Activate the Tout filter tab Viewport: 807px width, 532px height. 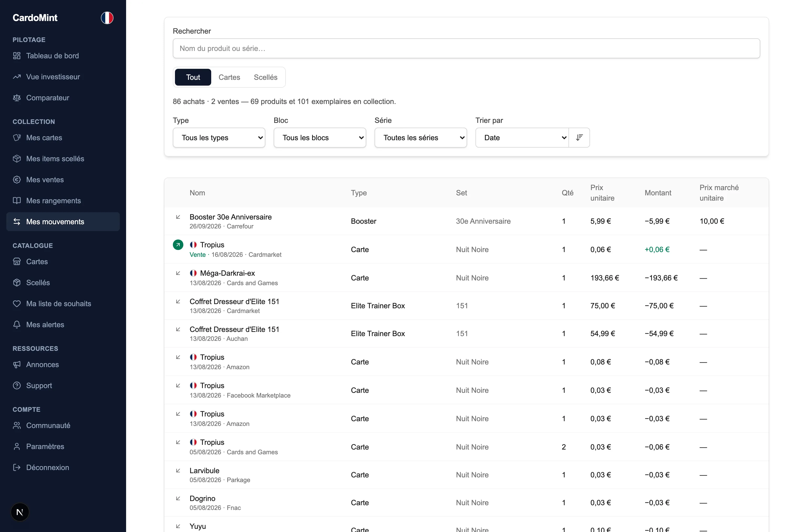(193, 77)
